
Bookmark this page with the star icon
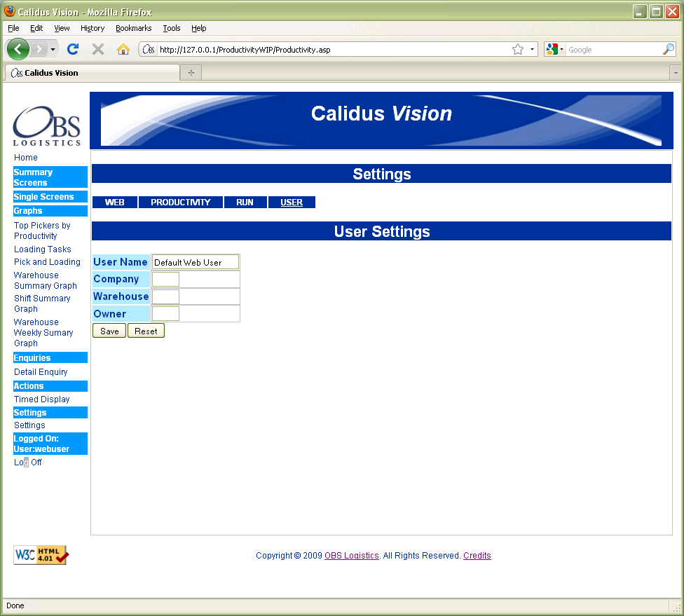pyautogui.click(x=518, y=49)
